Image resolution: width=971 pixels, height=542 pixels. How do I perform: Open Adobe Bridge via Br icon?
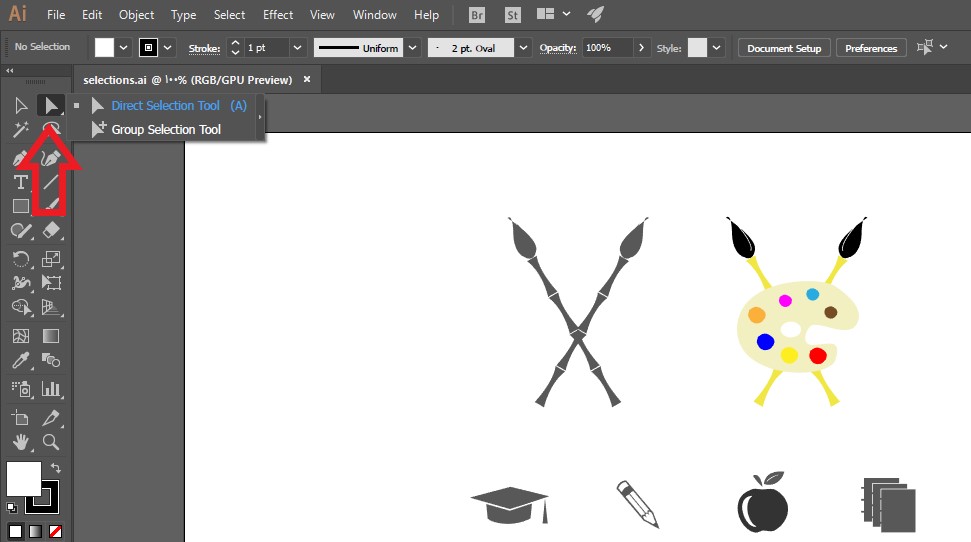pos(478,15)
